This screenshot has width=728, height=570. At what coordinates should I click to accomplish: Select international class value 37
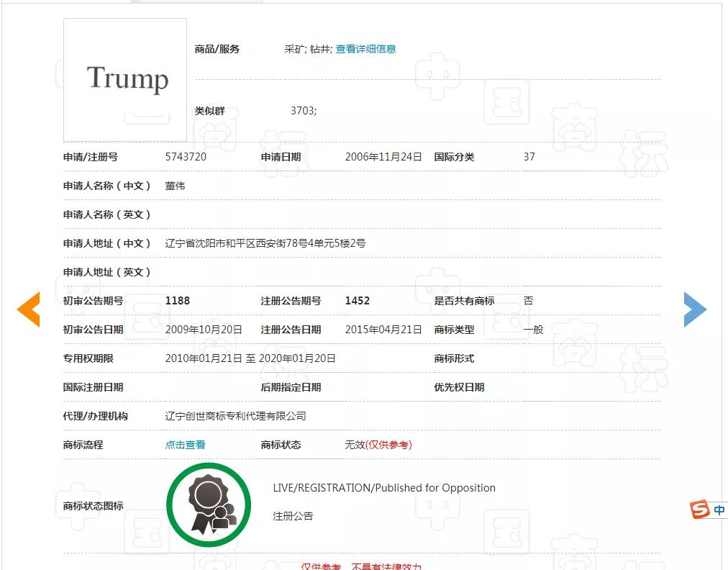(529, 157)
